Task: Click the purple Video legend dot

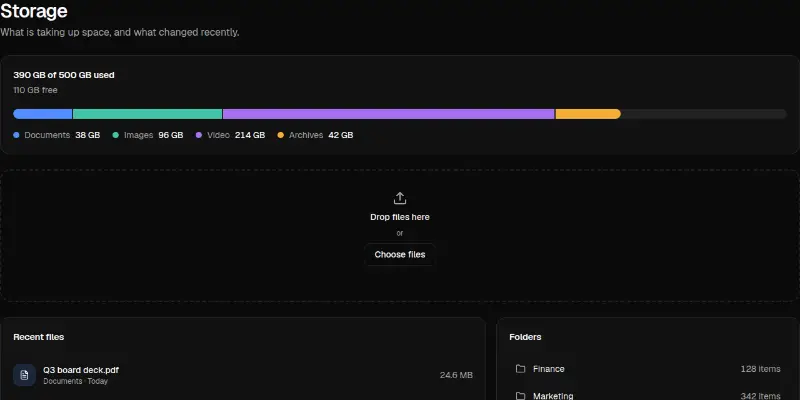Action: [199, 135]
